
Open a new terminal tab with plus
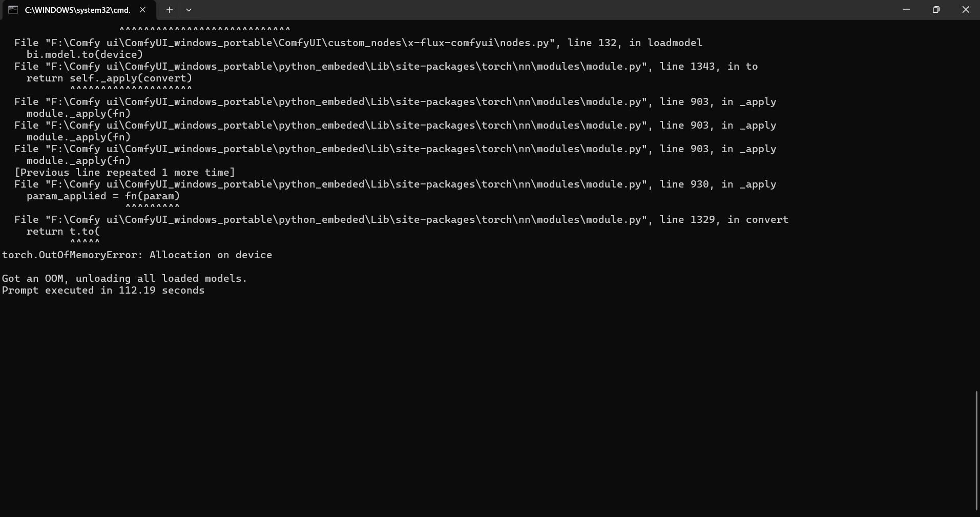click(170, 10)
